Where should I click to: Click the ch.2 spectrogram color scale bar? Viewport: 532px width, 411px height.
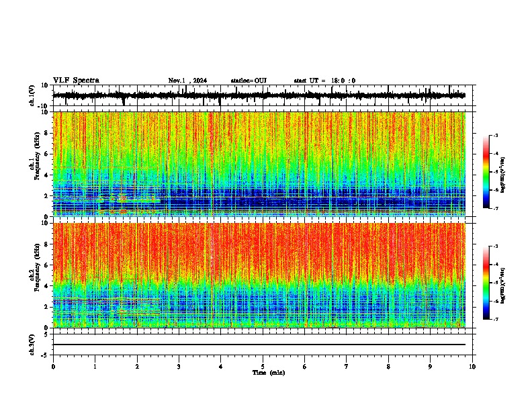point(486,283)
